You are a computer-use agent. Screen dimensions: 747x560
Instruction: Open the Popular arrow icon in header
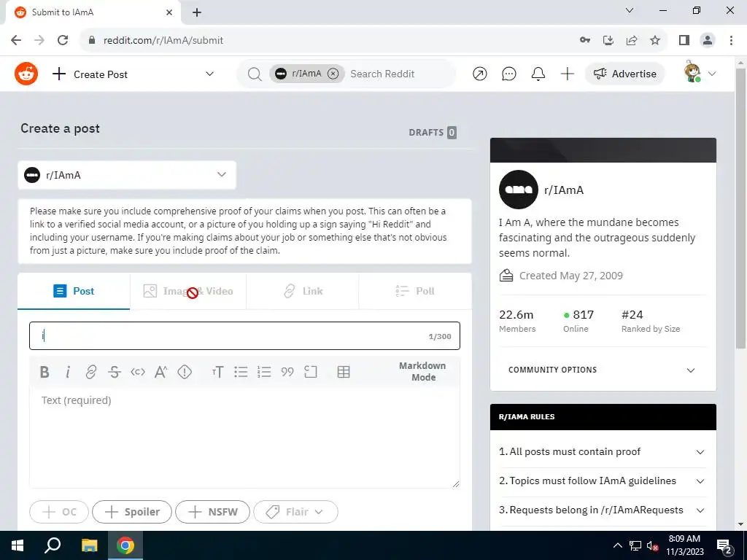click(x=480, y=74)
